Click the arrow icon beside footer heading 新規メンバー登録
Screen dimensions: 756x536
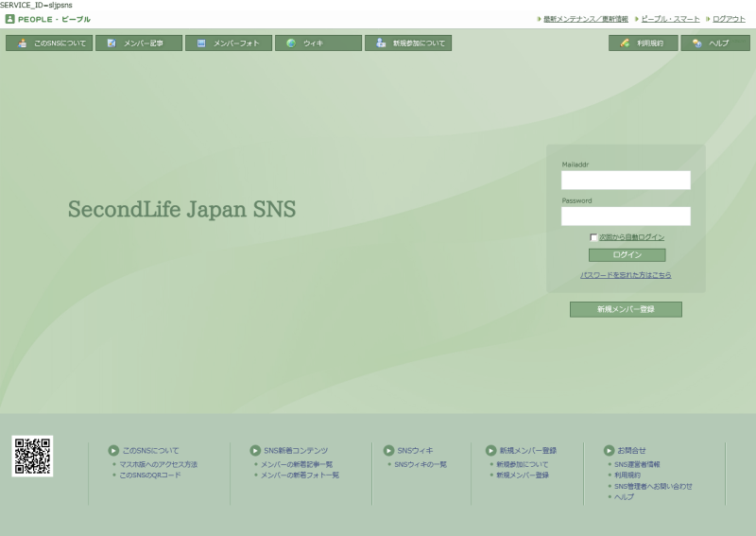coord(490,451)
